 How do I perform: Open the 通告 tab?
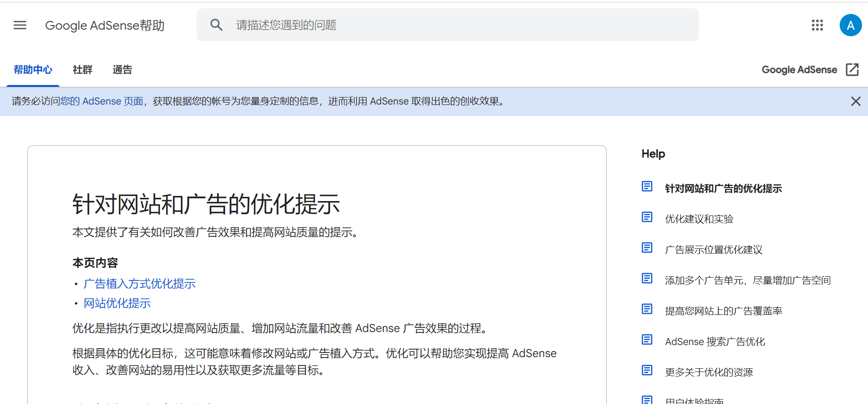point(123,70)
